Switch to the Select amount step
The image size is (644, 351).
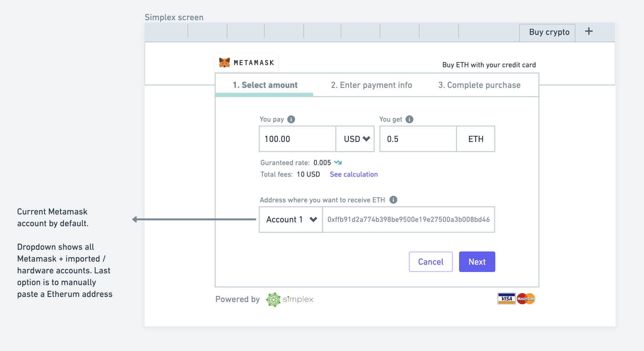click(x=265, y=85)
